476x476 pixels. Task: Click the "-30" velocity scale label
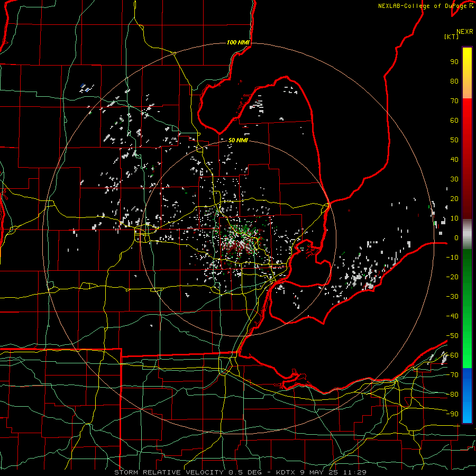452,297
